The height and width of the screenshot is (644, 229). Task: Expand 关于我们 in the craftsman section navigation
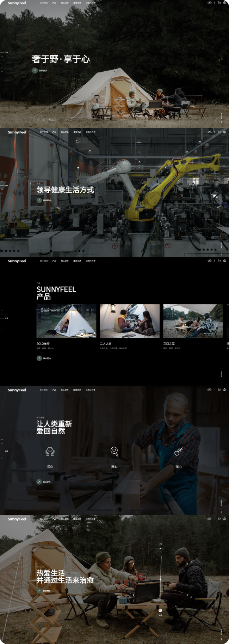pos(44,390)
